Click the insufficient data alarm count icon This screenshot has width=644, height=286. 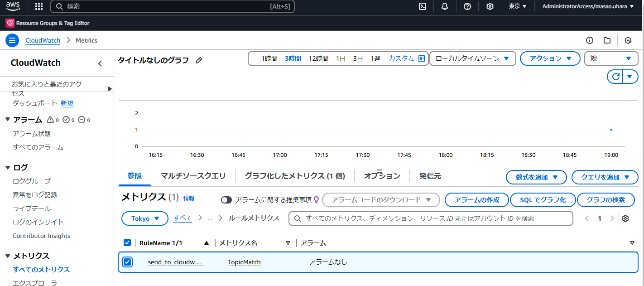82,120
